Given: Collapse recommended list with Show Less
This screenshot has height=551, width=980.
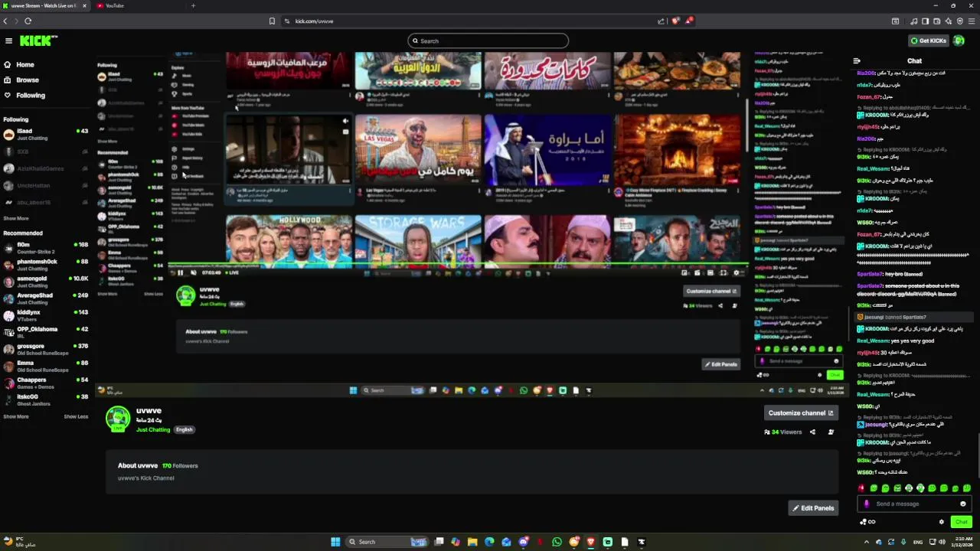Looking at the screenshot, I should tap(76, 417).
